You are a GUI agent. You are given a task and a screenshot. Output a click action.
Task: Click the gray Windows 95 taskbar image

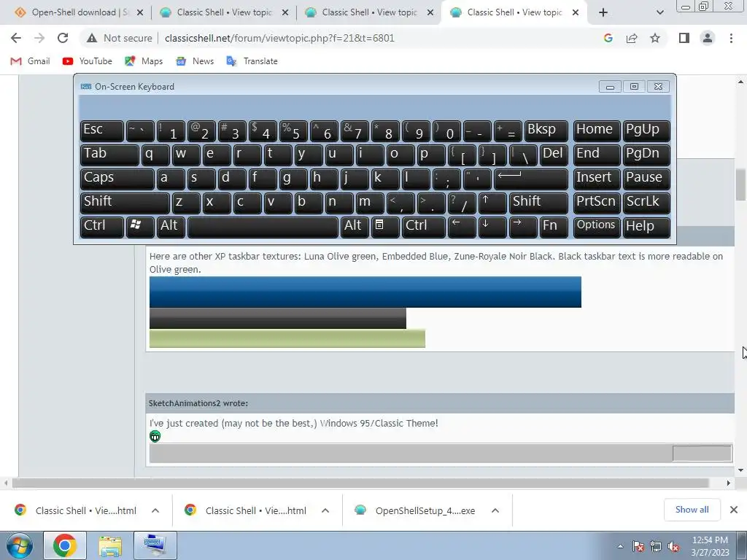(x=441, y=453)
